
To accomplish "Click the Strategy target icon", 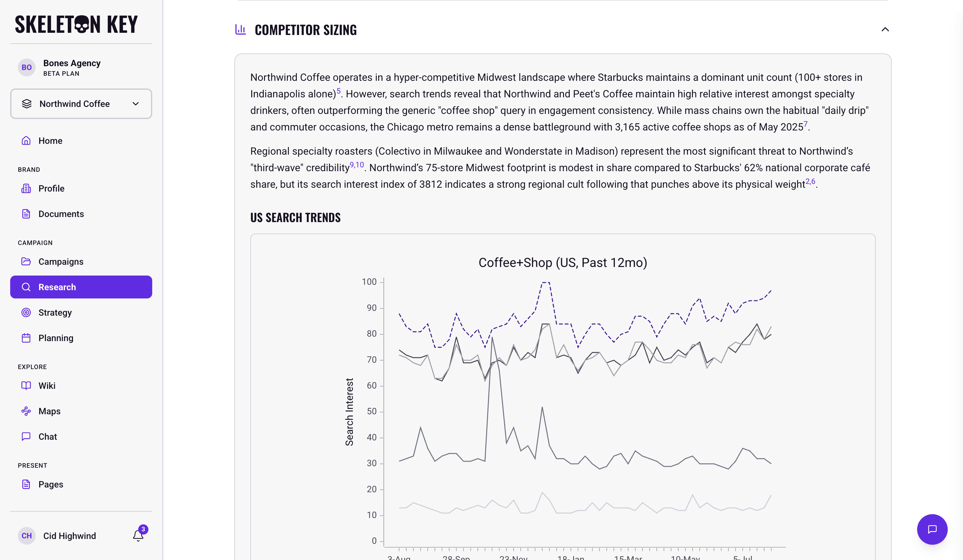I will (x=26, y=312).
